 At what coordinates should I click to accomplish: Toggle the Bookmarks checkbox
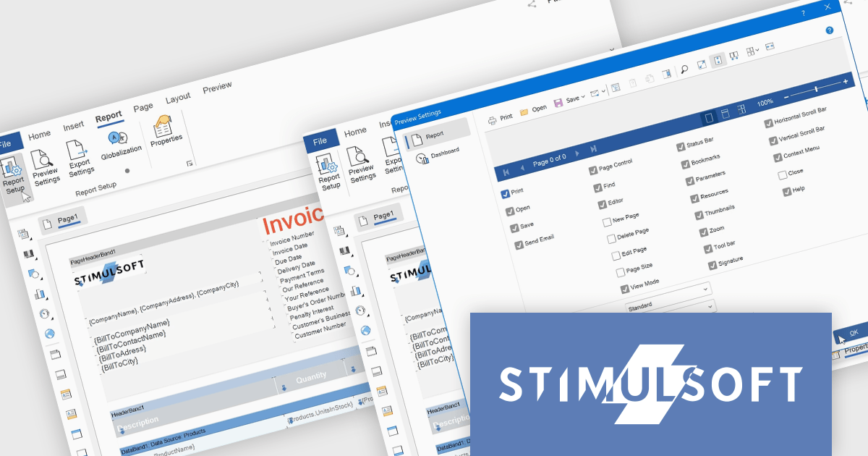pyautogui.click(x=685, y=164)
